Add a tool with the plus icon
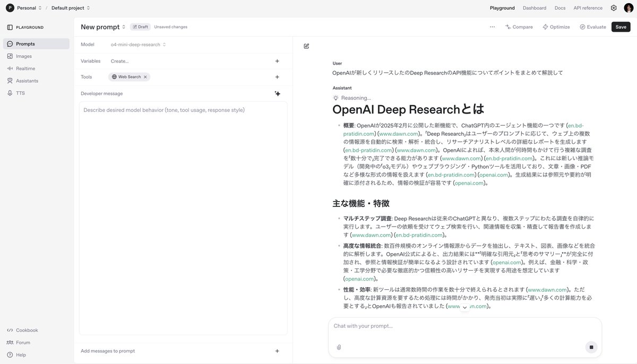 277,77
